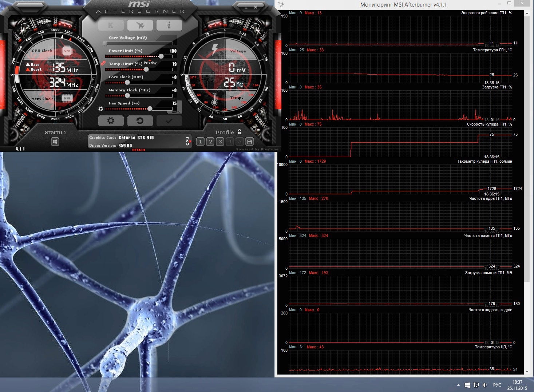534x392 pixels.
Task: Select profile slot 1
Action: 200,142
